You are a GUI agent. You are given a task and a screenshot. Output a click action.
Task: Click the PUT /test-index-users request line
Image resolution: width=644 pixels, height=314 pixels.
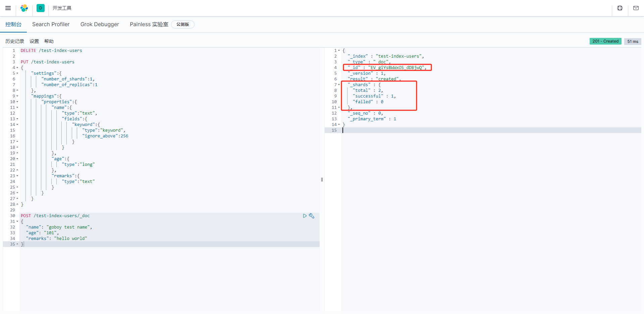(48, 62)
